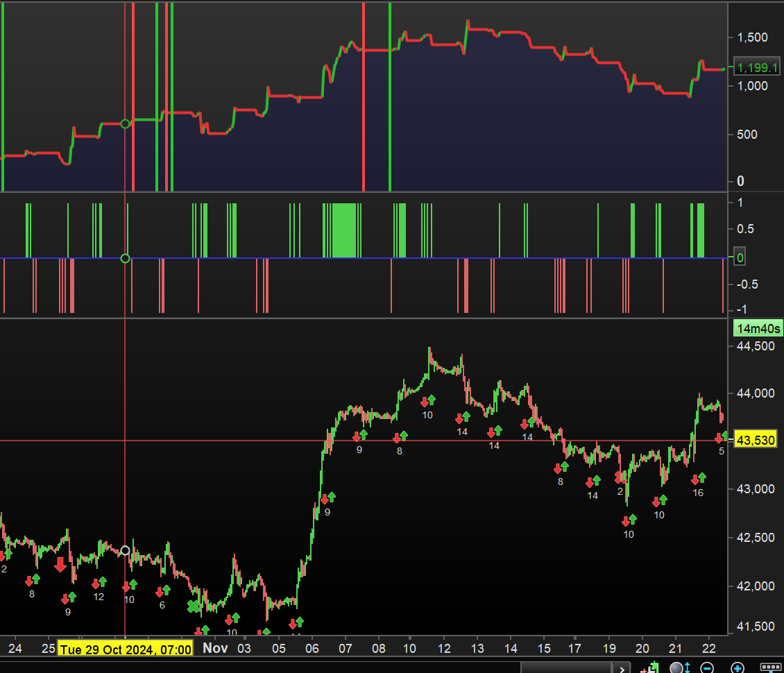The height and width of the screenshot is (673, 784).
Task: Click the bar spacing icon at bottom right
Action: [771, 668]
